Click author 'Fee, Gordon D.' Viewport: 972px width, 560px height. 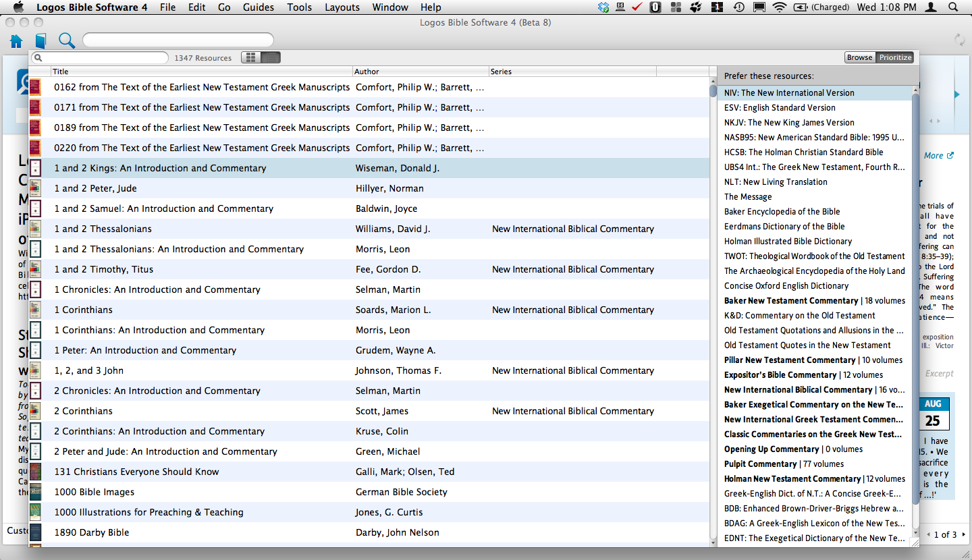tap(388, 269)
